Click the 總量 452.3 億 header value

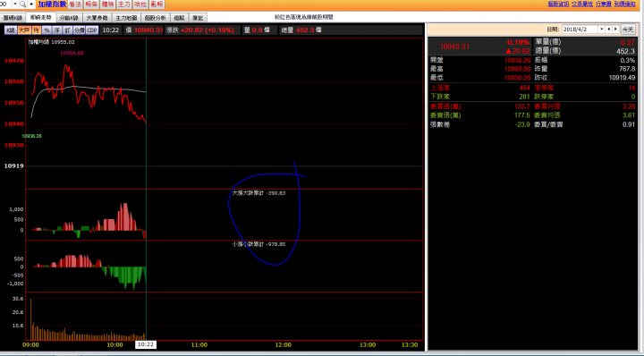[x=301, y=30]
